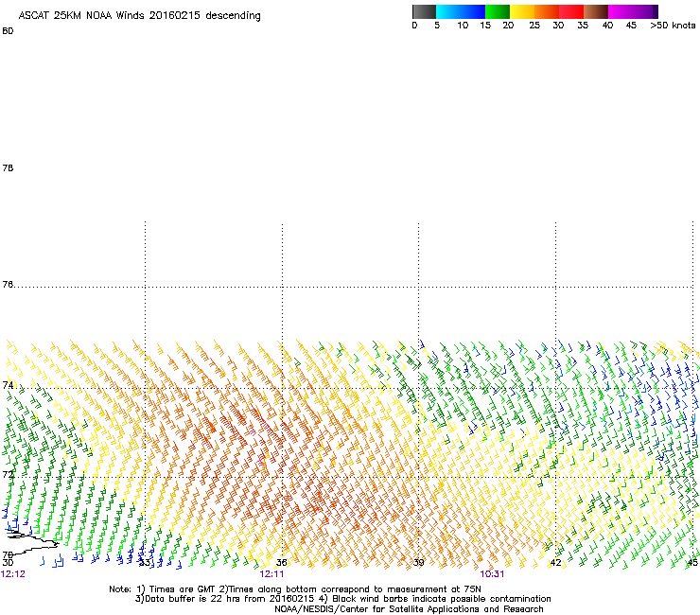Click the '35' tick label under the color bar

point(583,25)
